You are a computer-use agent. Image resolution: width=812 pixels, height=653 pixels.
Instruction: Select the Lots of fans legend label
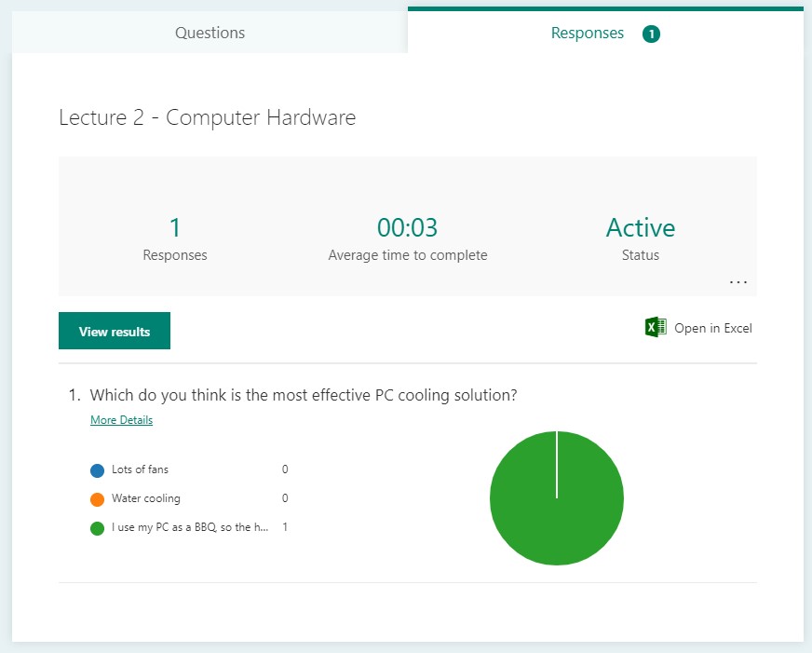(x=140, y=469)
